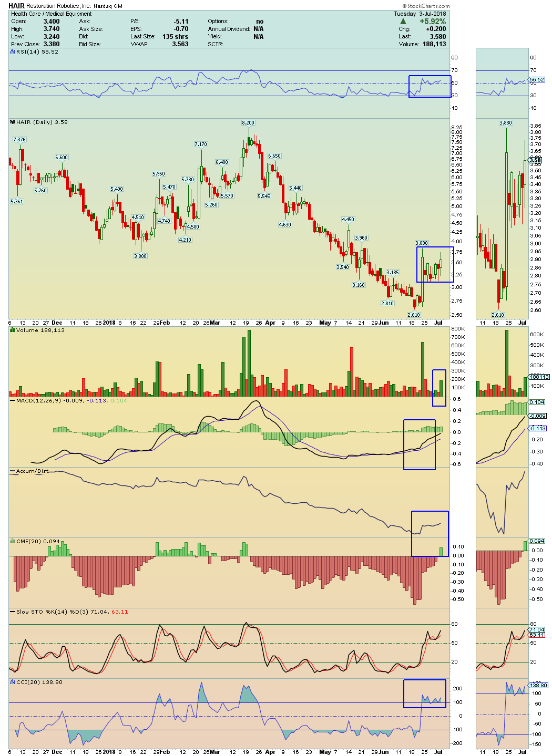Click the 3.800 low price label
The width and height of the screenshot is (552, 756).
(140, 256)
